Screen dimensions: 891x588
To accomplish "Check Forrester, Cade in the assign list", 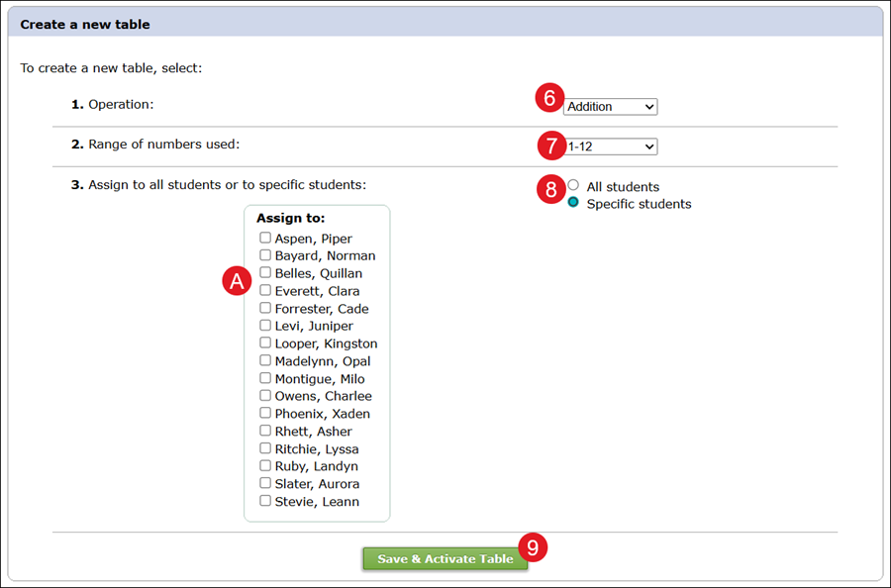I will tap(265, 308).
